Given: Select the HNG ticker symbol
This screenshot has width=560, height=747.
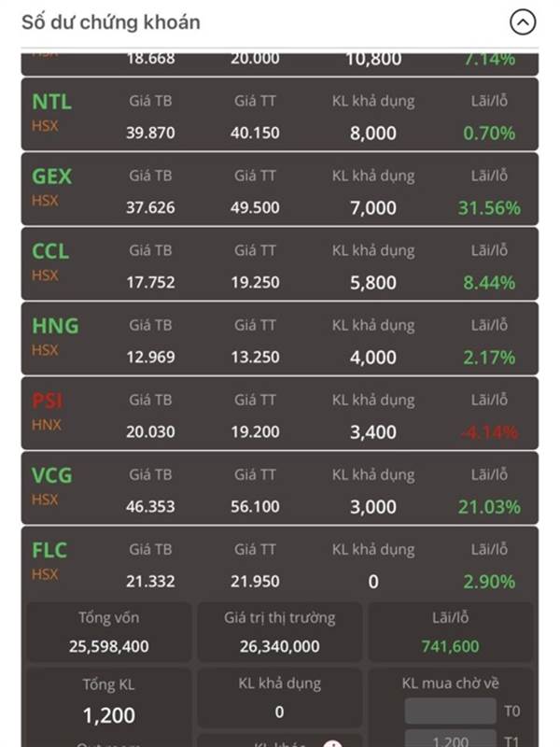Looking at the screenshot, I should (x=55, y=326).
